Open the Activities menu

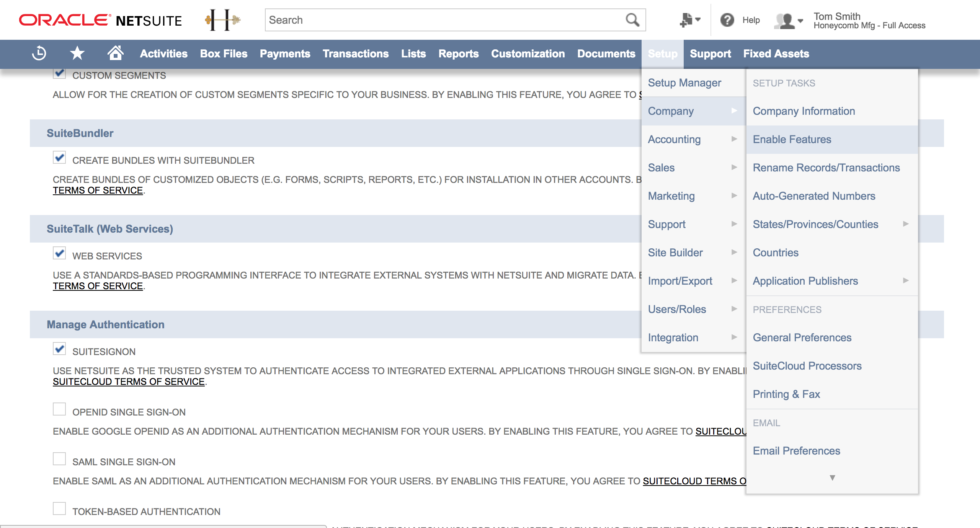pyautogui.click(x=163, y=54)
